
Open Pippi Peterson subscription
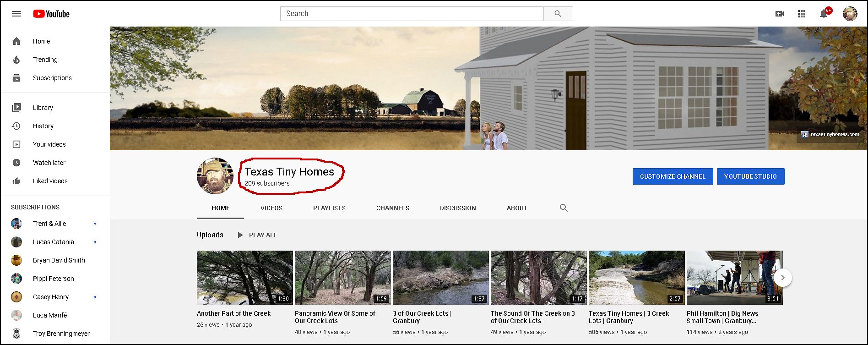(x=55, y=279)
